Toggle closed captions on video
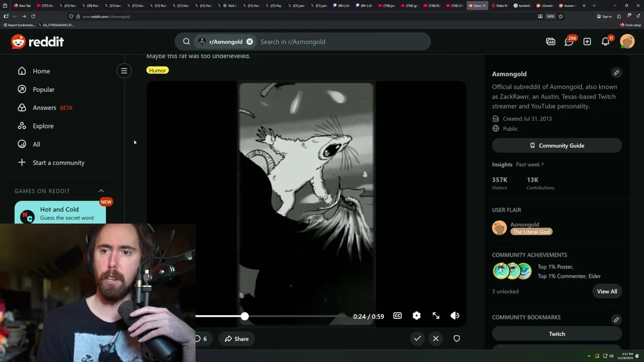Screen dimensions: 644x362 (x=397, y=316)
